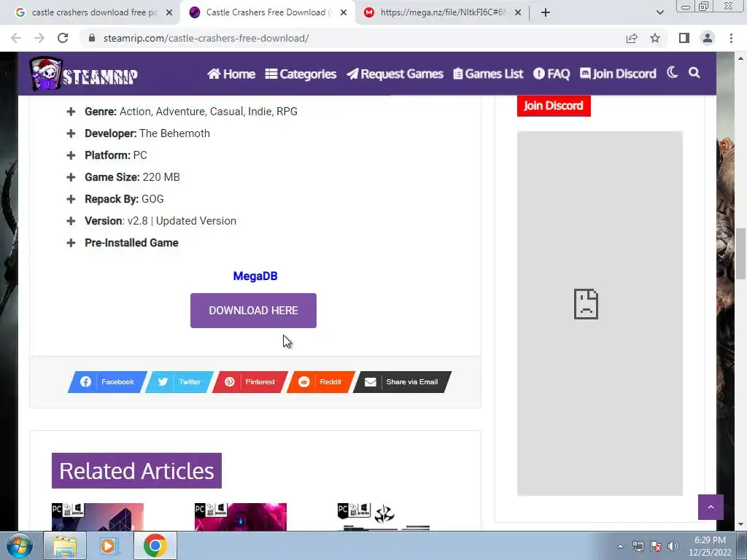Open first Related Articles thumbnail
This screenshot has height=560, width=747.
pos(98,517)
